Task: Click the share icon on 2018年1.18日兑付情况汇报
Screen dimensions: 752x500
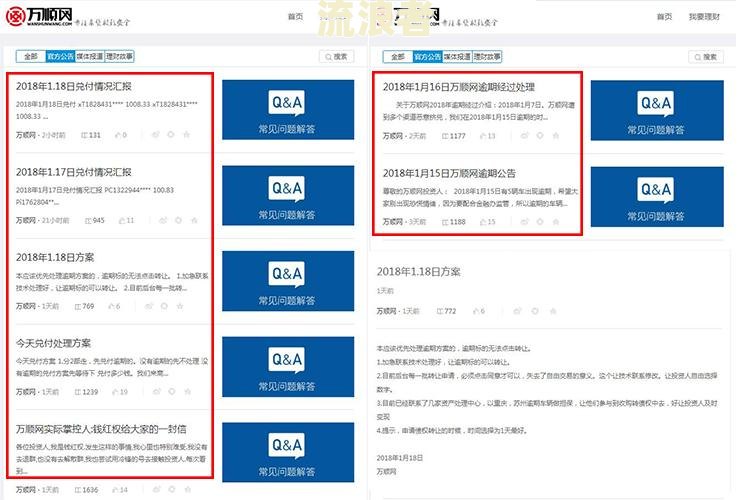Action: 155,135
